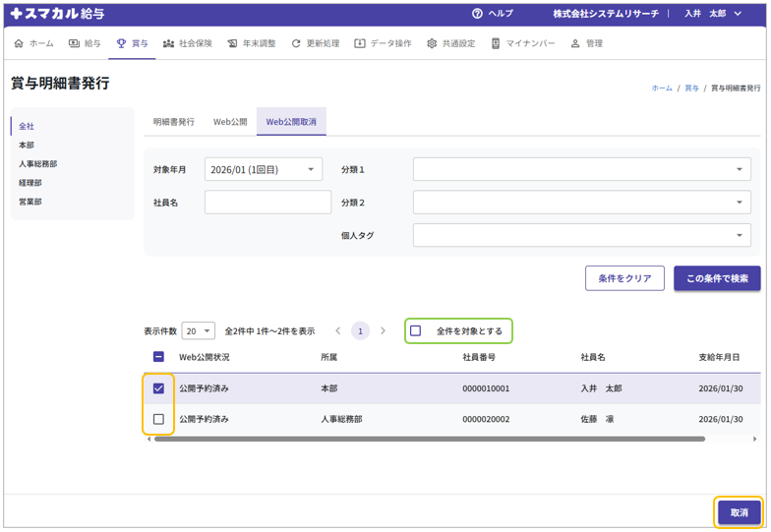Click the 社員名 input field
771x532 pixels.
267,203
